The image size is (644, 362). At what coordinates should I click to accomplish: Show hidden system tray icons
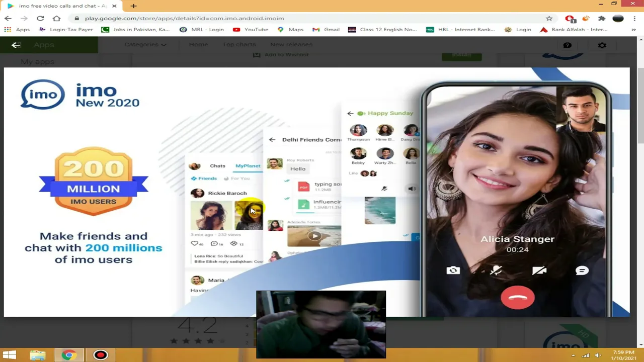click(x=573, y=355)
